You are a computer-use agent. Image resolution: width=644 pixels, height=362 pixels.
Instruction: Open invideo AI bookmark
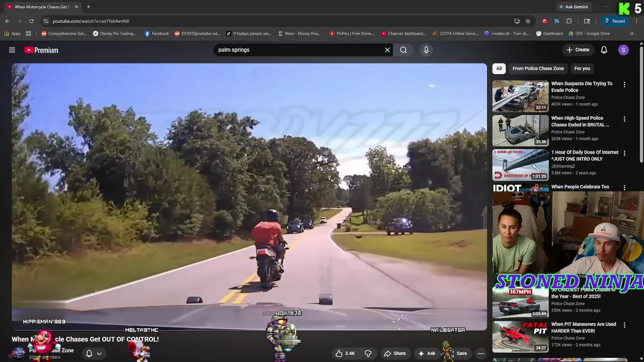pyautogui.click(x=507, y=34)
